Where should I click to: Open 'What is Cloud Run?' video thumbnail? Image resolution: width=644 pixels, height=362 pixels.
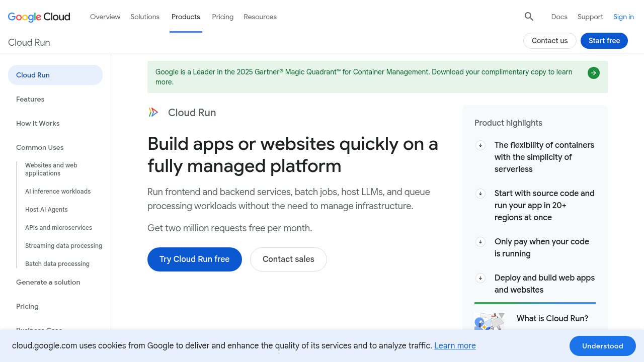coord(490,322)
